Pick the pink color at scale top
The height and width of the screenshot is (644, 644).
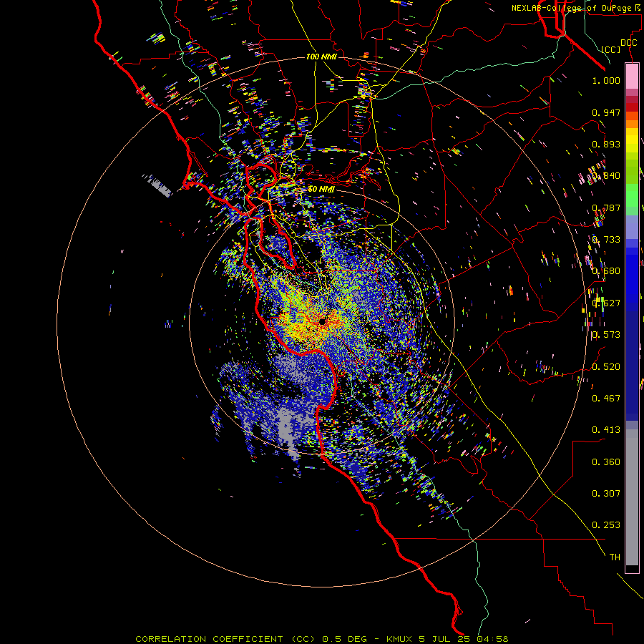pos(632,77)
